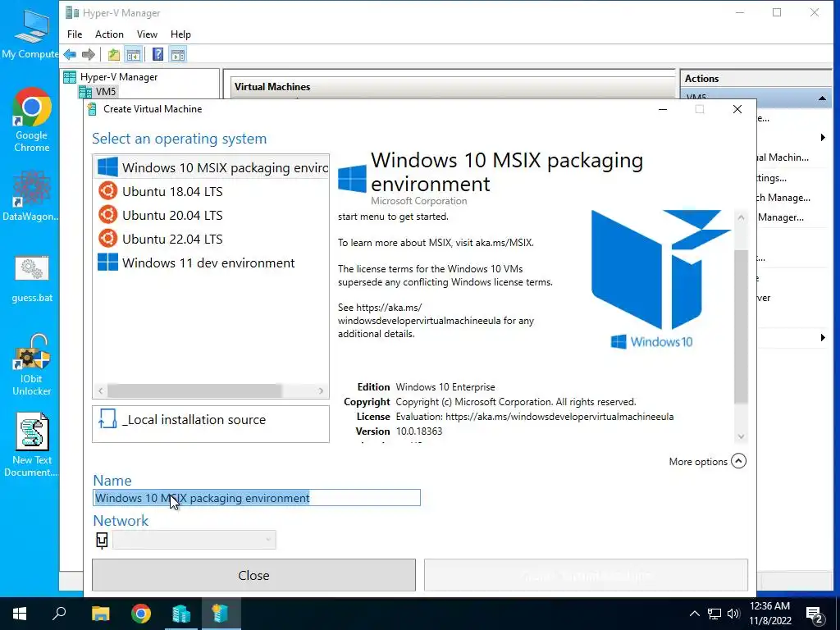Click the Name text field

point(257,498)
